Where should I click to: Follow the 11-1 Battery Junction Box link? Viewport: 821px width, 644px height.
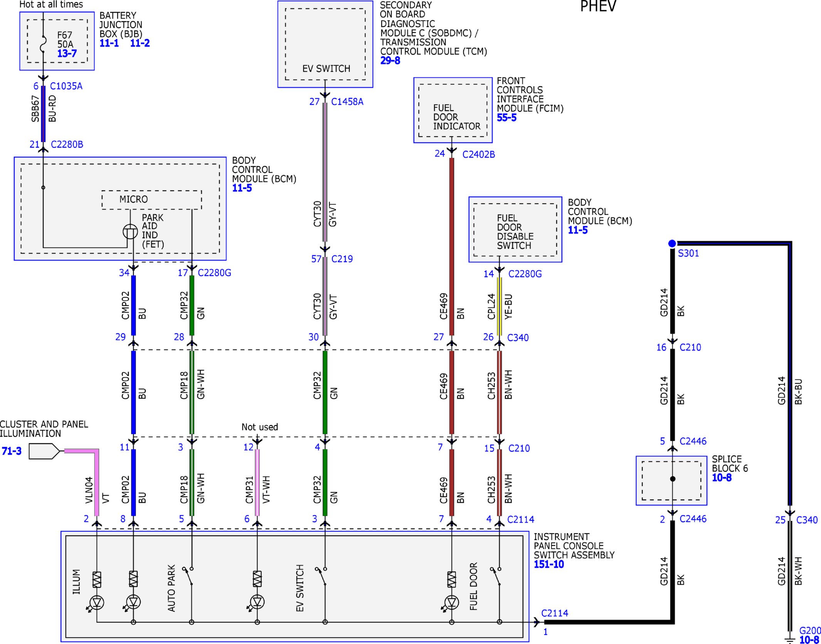[x=109, y=43]
